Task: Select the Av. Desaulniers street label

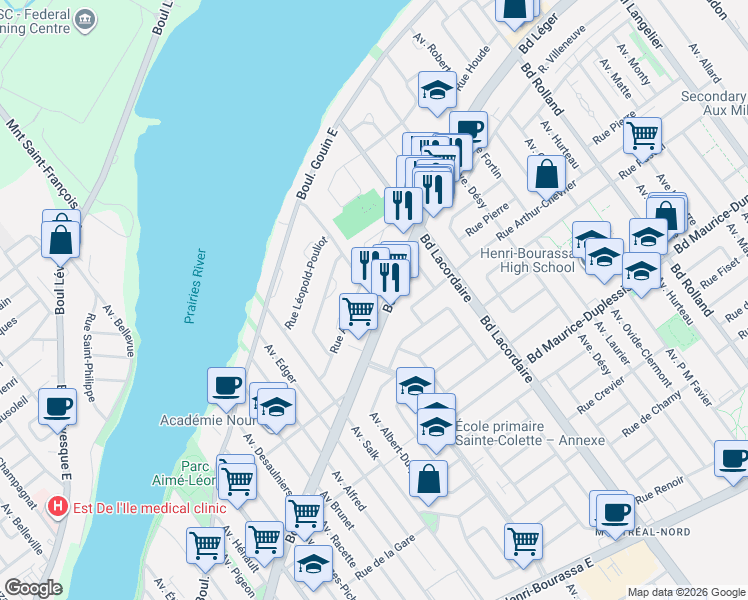Action: tap(267, 464)
